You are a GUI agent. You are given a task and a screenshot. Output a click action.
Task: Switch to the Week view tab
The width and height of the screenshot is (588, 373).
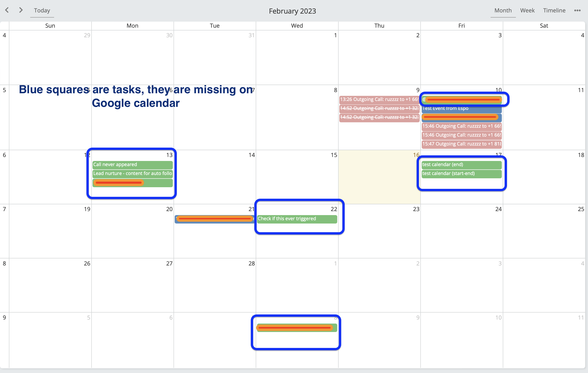coord(527,11)
